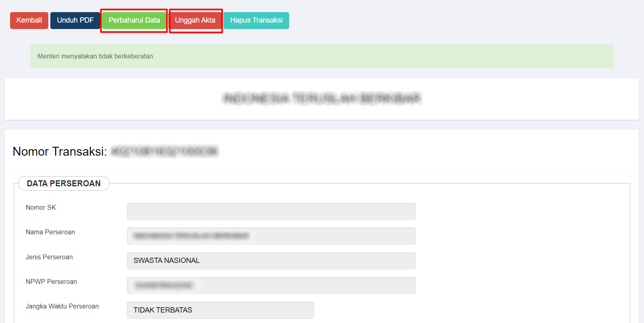Click the Nomor SK label
Viewport: 644px width, 323px height.
point(41,207)
